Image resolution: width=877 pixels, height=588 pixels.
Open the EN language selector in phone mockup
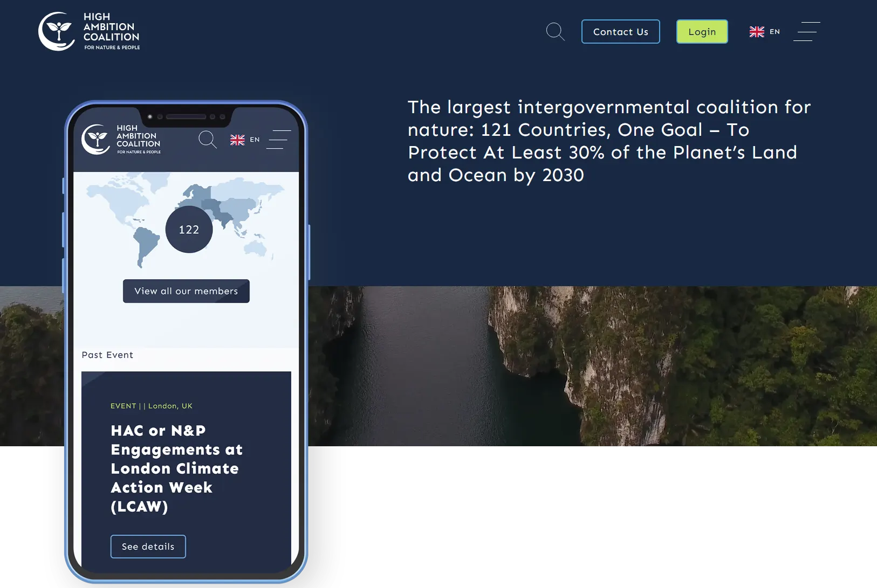(255, 140)
